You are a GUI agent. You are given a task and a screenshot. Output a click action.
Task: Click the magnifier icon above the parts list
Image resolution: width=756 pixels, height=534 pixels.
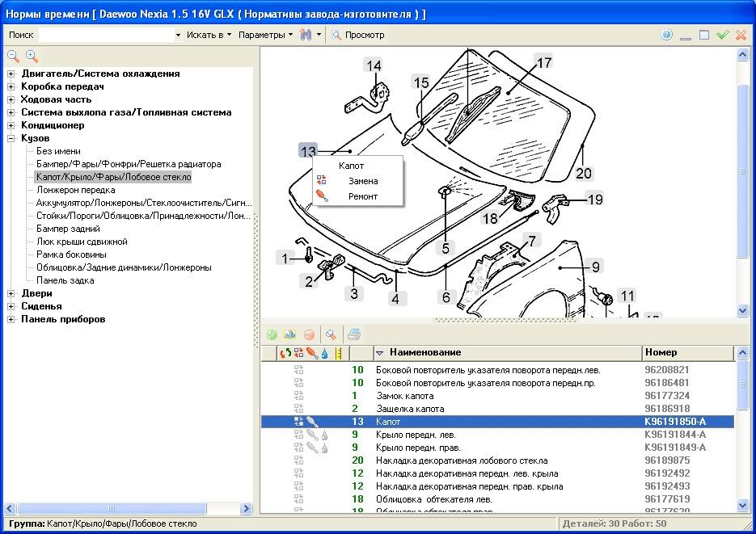click(x=331, y=334)
